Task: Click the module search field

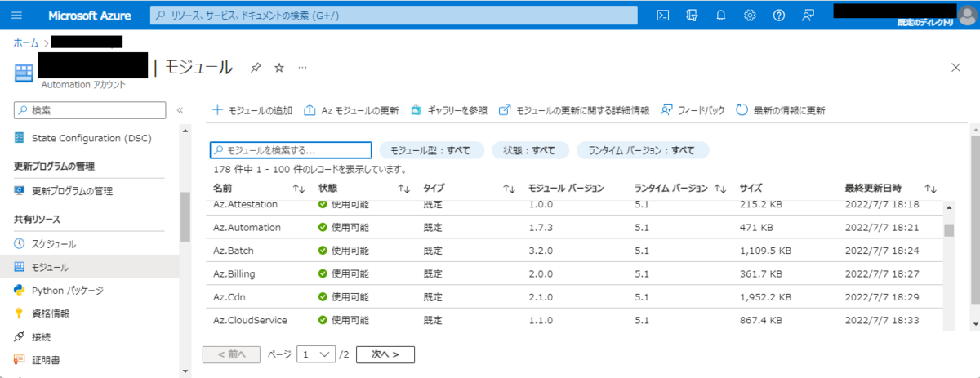Action: coord(292,150)
